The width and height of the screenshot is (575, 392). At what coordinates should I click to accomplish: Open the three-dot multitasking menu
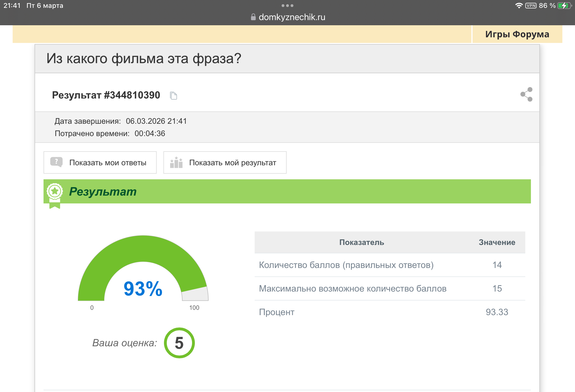(x=287, y=6)
